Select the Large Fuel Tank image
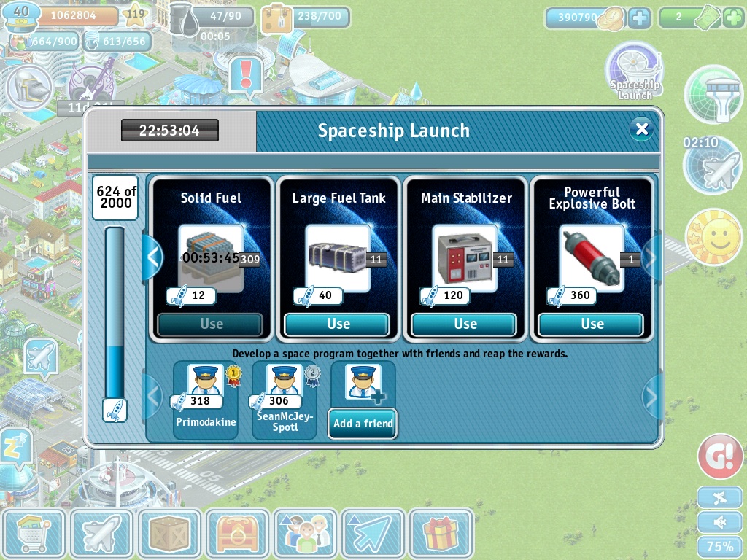The image size is (747, 560). pos(338,259)
